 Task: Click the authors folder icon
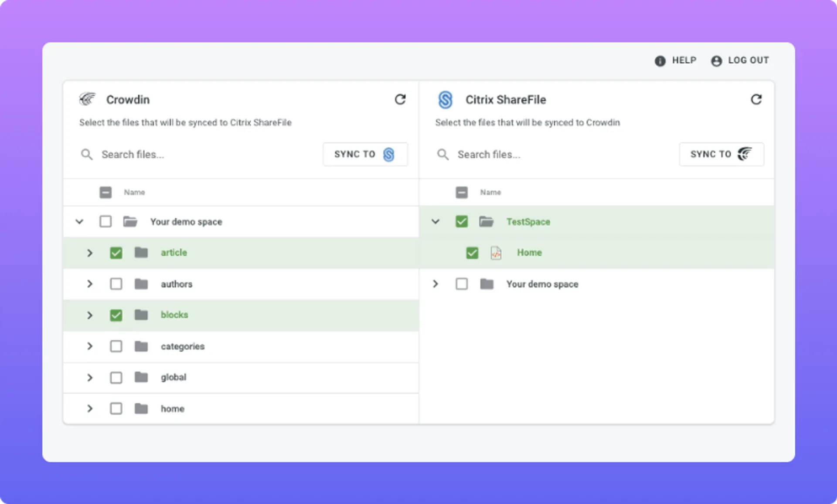tap(141, 284)
